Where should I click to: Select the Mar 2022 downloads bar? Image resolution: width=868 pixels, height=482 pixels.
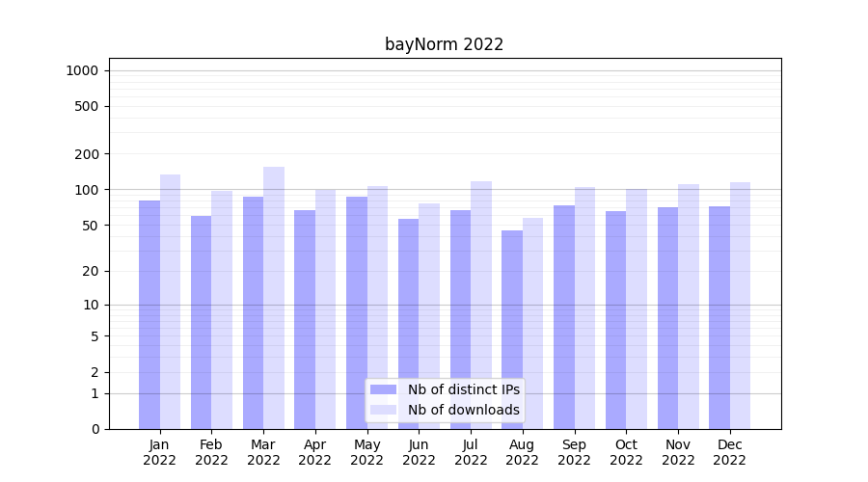coord(274,298)
